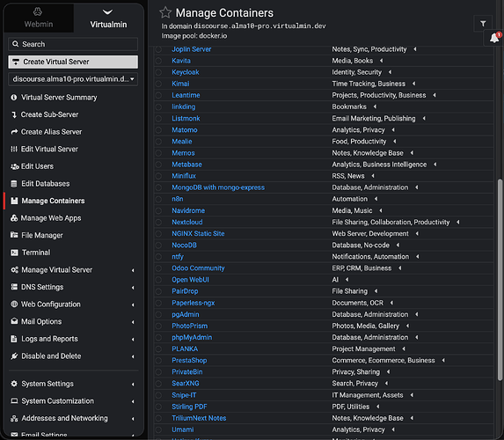Click the Edit Databases icon
The height and width of the screenshot is (440, 504).
14,184
